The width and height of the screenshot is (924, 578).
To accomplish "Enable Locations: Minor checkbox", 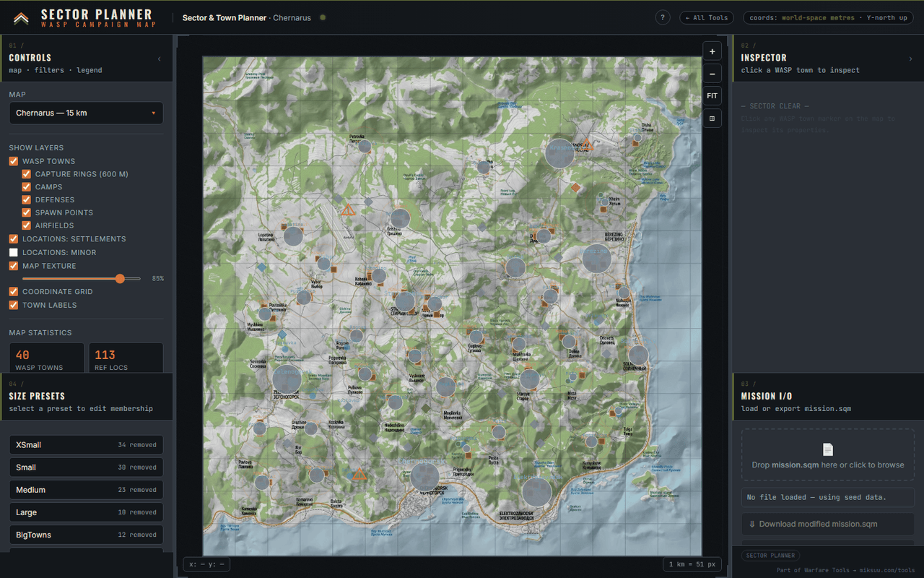I will [13, 252].
